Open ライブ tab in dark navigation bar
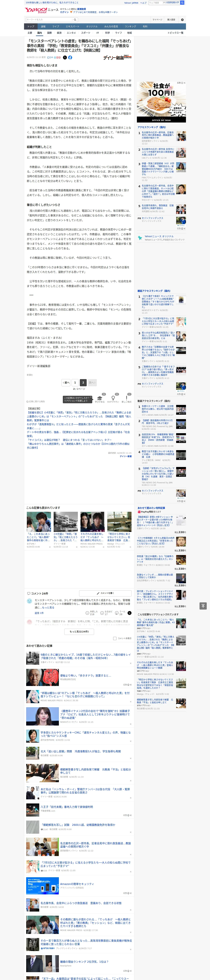The height and width of the screenshot is (980, 210). coord(56,27)
